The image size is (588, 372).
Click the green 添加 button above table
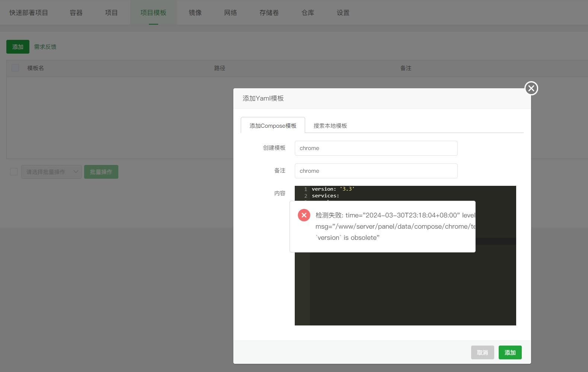18,47
